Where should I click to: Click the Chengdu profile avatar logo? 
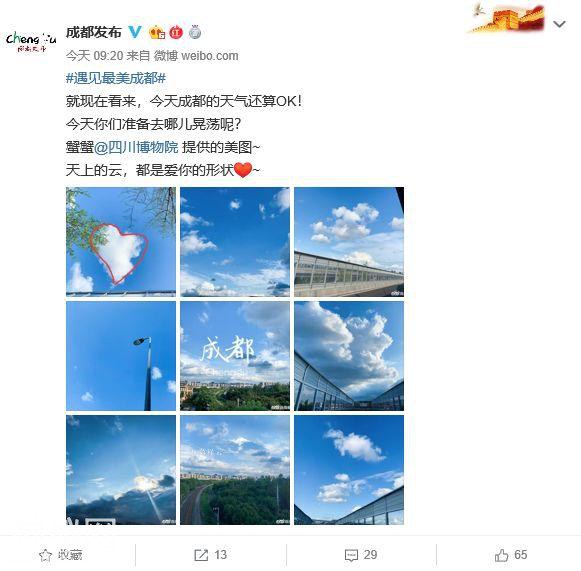click(x=31, y=41)
